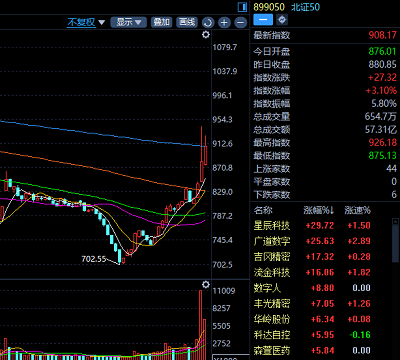Select the 丰光精密 stock row

point(321,304)
